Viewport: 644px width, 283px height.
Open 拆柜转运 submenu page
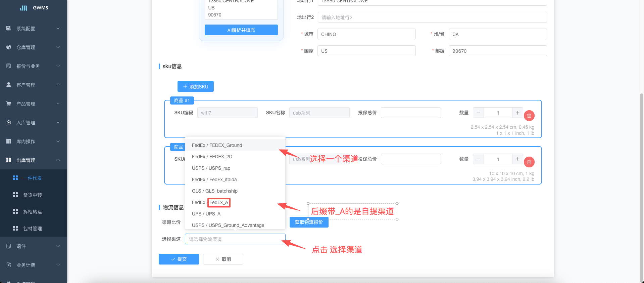[x=33, y=211]
